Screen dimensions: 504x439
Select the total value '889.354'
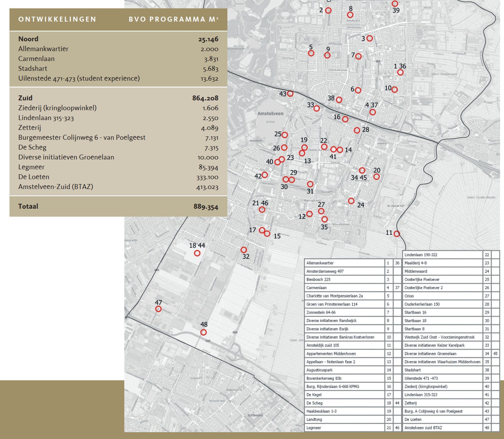point(206,207)
